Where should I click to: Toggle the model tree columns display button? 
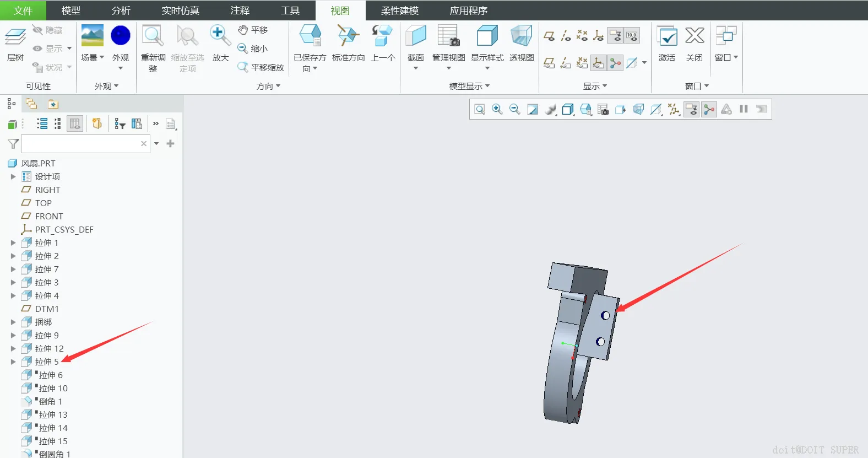pos(75,123)
